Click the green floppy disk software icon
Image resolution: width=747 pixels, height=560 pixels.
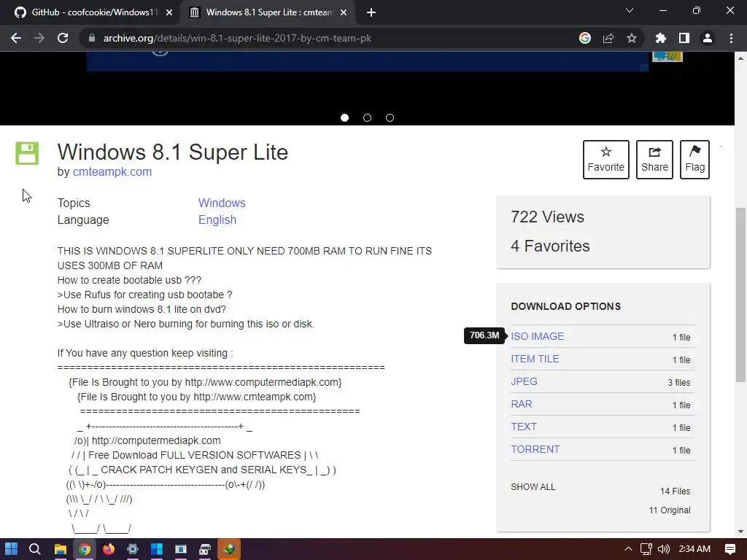(27, 153)
